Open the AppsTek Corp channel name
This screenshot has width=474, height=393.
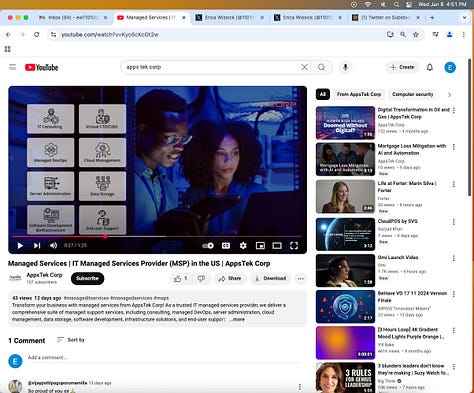click(44, 275)
